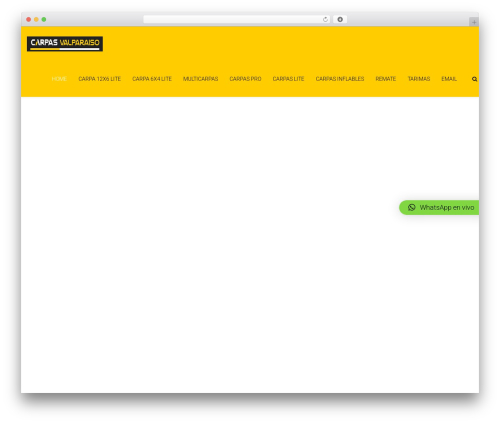Open a new browser tab with plus button
This screenshot has width=500, height=423.
click(x=474, y=22)
